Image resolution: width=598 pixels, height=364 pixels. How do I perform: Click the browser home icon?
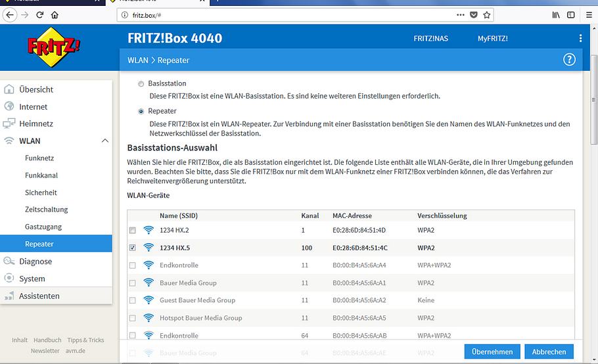55,14
